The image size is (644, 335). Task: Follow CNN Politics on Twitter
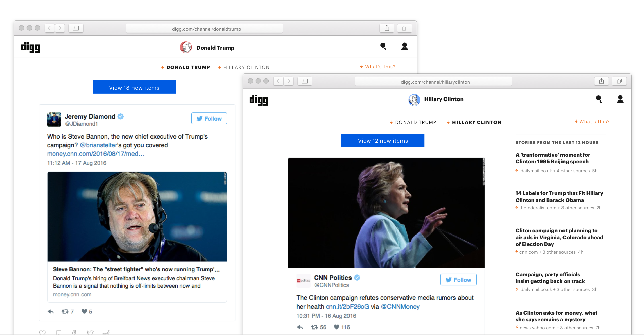coord(459,280)
